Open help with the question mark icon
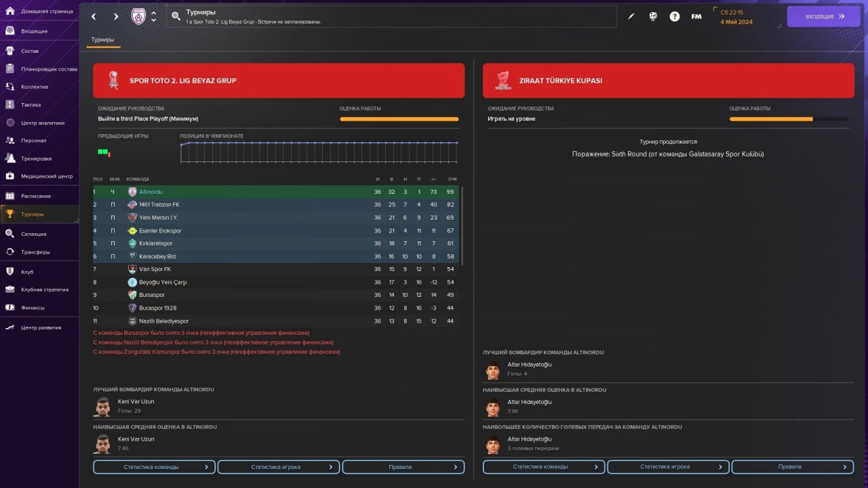Image resolution: width=868 pixels, height=488 pixels. coord(675,16)
